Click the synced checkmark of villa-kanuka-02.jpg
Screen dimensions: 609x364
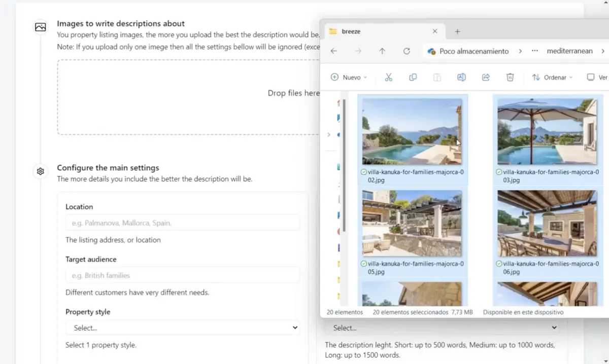(x=363, y=172)
